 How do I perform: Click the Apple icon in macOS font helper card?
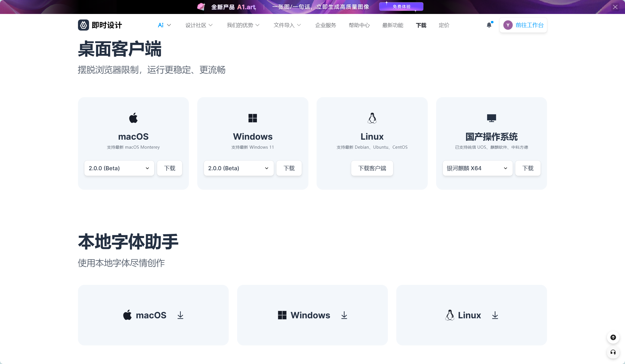(127, 315)
